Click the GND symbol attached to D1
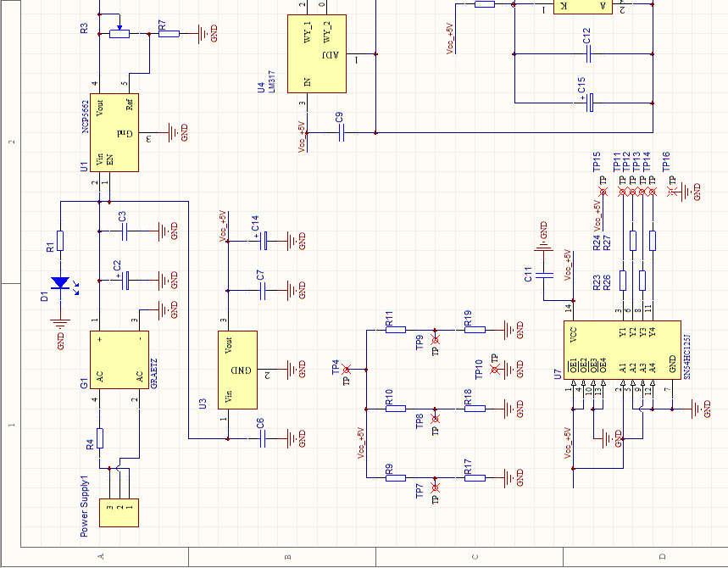The width and height of the screenshot is (728, 568). point(60,322)
